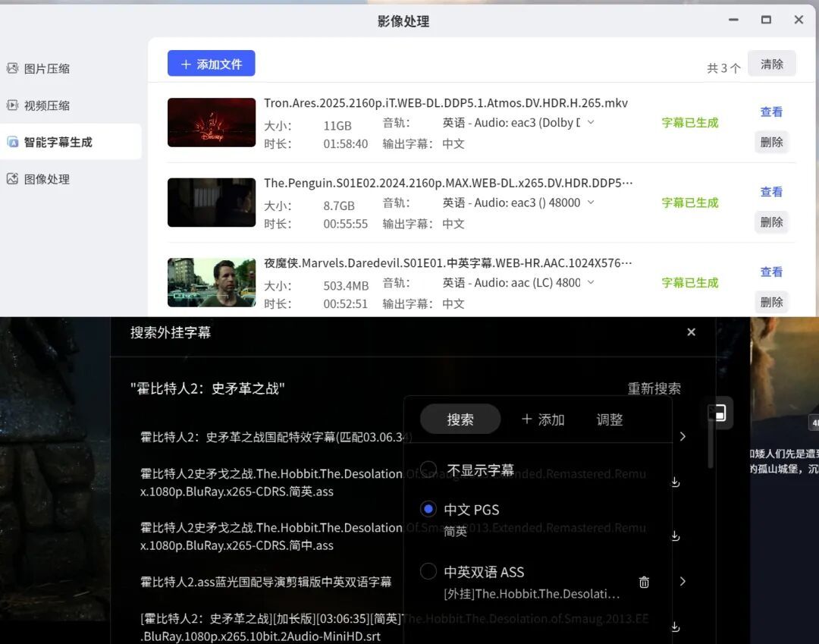The height and width of the screenshot is (644, 819).
Task: Click 字幕已生成 status for 夜魔侠 Daredevil
Action: point(689,283)
